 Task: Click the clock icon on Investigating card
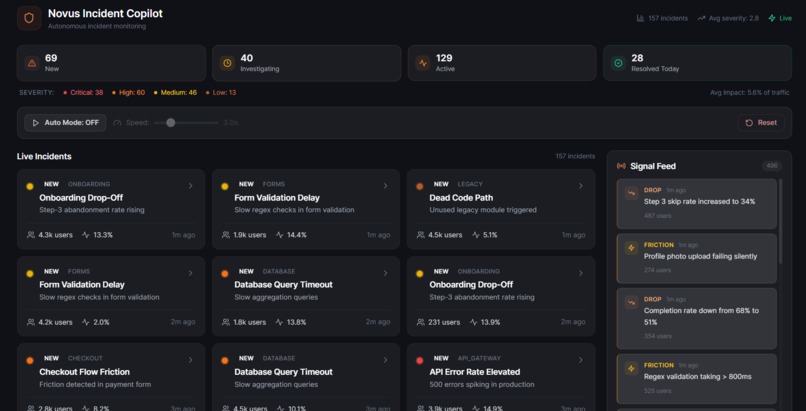click(x=227, y=63)
